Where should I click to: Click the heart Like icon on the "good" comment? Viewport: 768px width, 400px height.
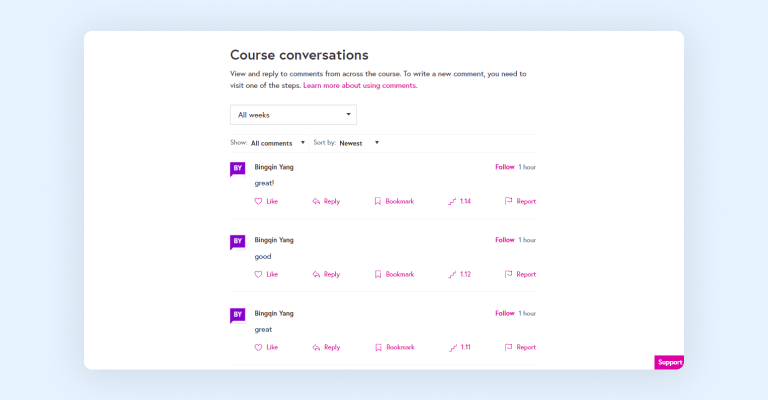point(258,274)
